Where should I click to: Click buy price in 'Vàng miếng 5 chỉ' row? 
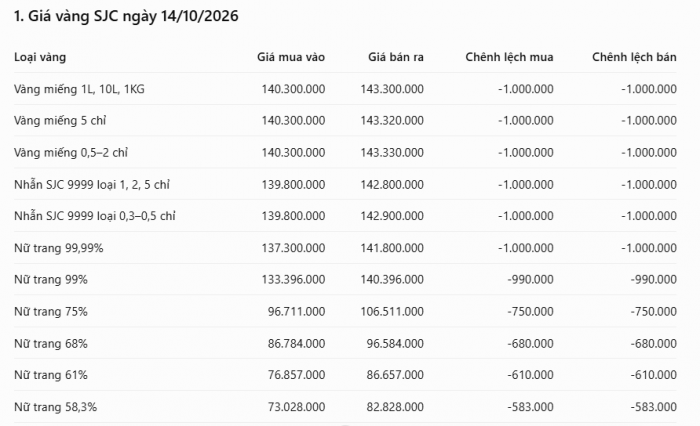click(x=293, y=121)
